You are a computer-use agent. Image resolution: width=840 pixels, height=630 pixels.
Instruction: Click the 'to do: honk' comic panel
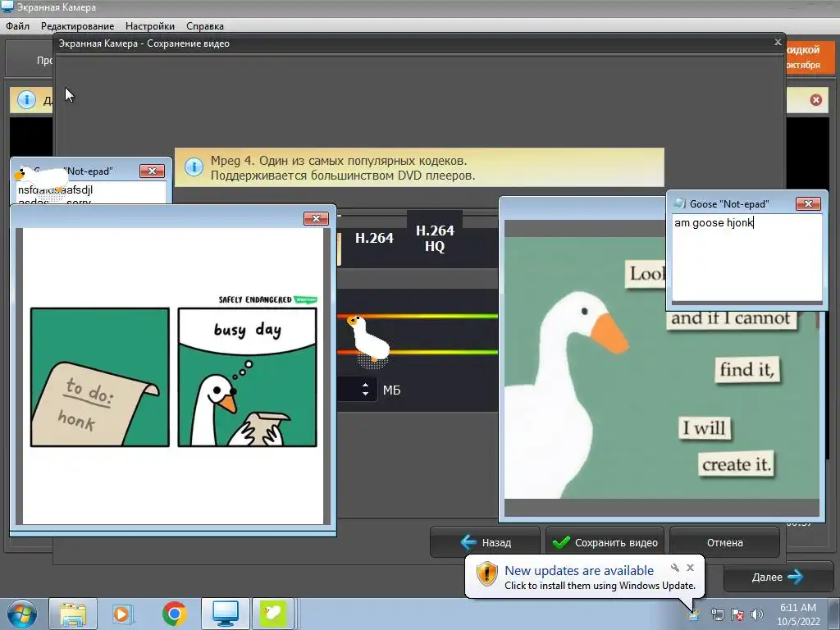[x=100, y=377]
